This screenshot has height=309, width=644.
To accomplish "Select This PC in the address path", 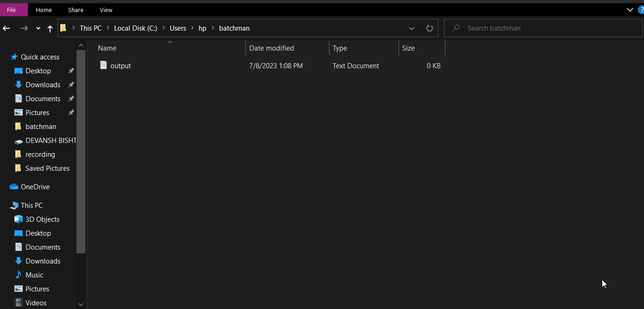I will (x=90, y=28).
